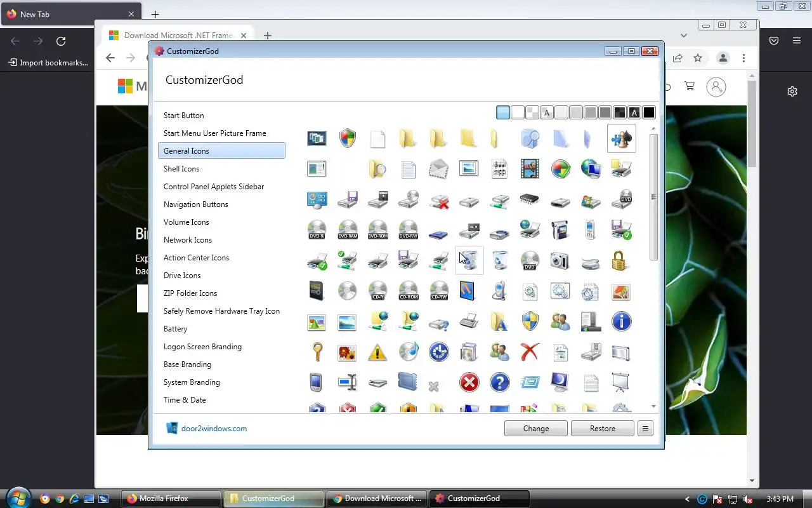Select the blue and yellow UAC shield icon
The height and width of the screenshot is (508, 812).
point(530,321)
